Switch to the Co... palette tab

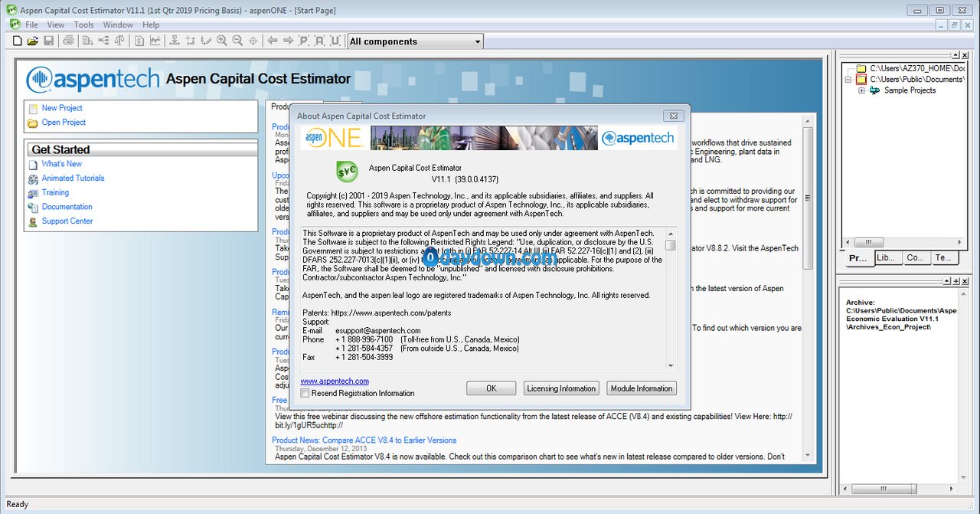(x=916, y=258)
